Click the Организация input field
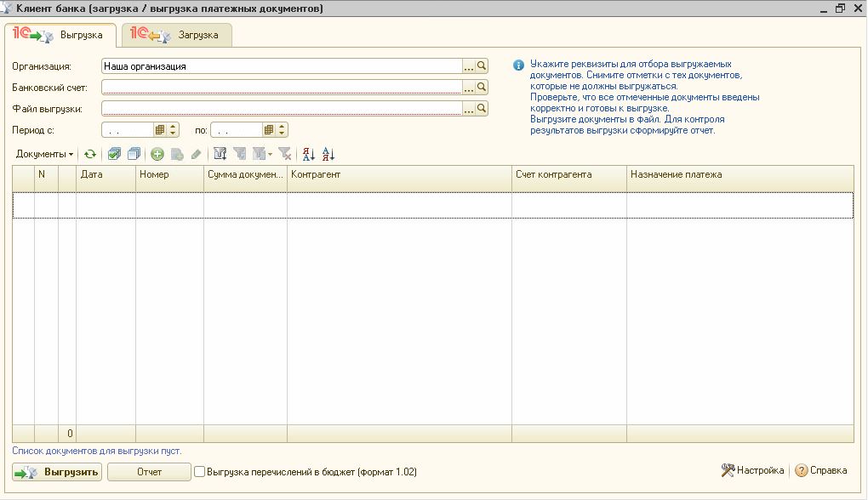This screenshot has height=500, width=868. pos(282,66)
